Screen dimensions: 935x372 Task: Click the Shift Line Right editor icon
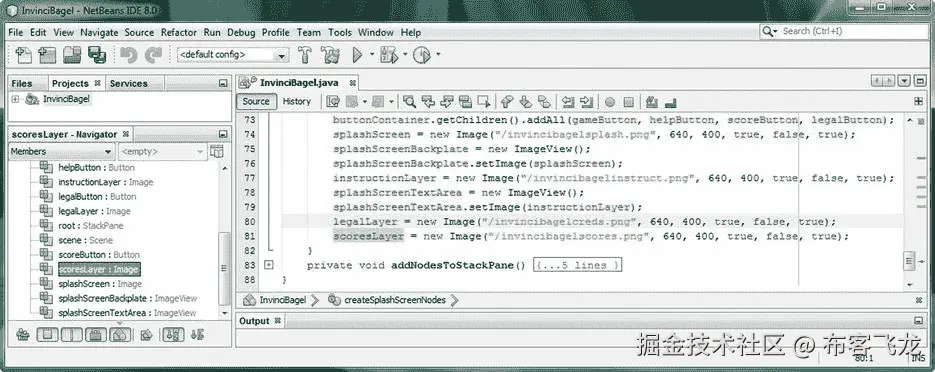pyautogui.click(x=586, y=102)
